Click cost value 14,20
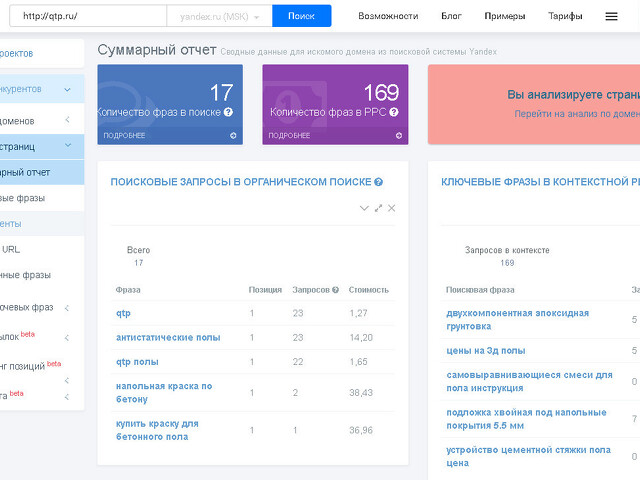Viewport: 640px width, 480px height. coord(361,338)
